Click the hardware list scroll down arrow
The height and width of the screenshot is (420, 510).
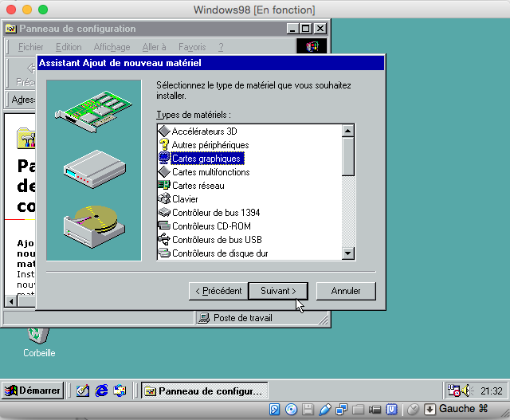click(348, 253)
